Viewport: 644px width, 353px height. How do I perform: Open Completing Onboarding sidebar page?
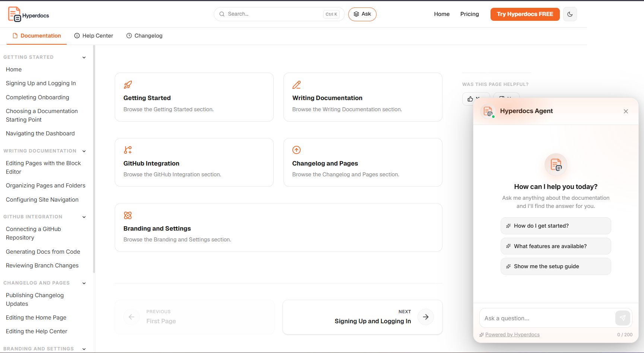tap(38, 97)
